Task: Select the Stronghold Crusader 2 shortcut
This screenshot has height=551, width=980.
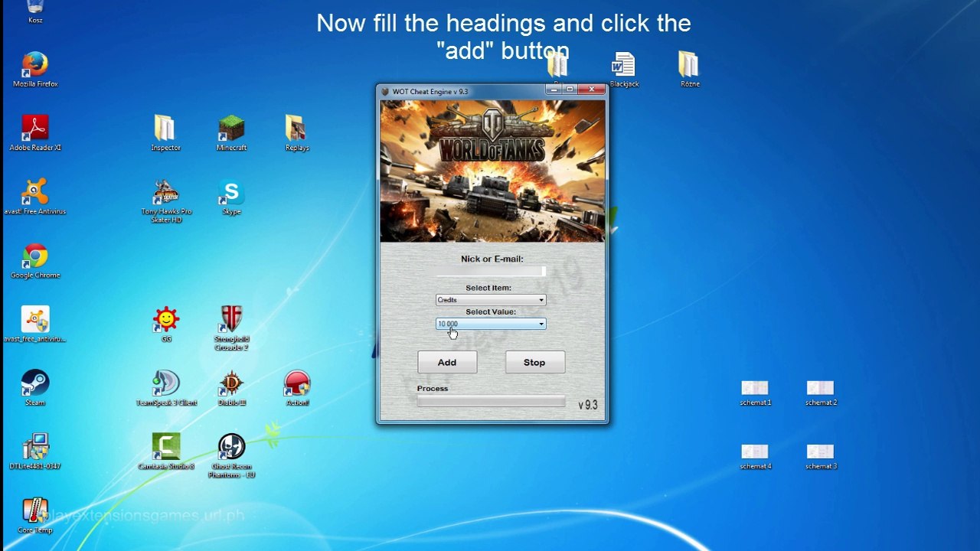Action: click(231, 328)
